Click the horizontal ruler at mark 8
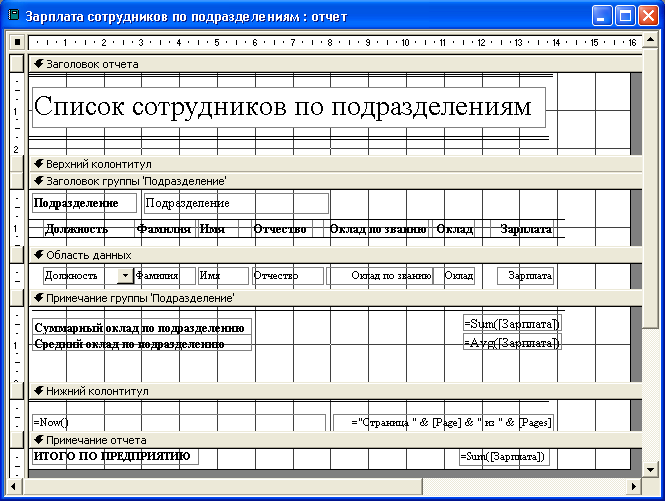This screenshot has width=665, height=501. [x=330, y=42]
